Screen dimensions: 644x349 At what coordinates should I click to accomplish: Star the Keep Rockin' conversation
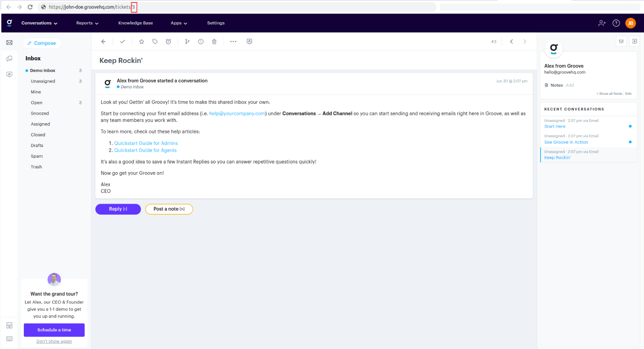pos(142,41)
